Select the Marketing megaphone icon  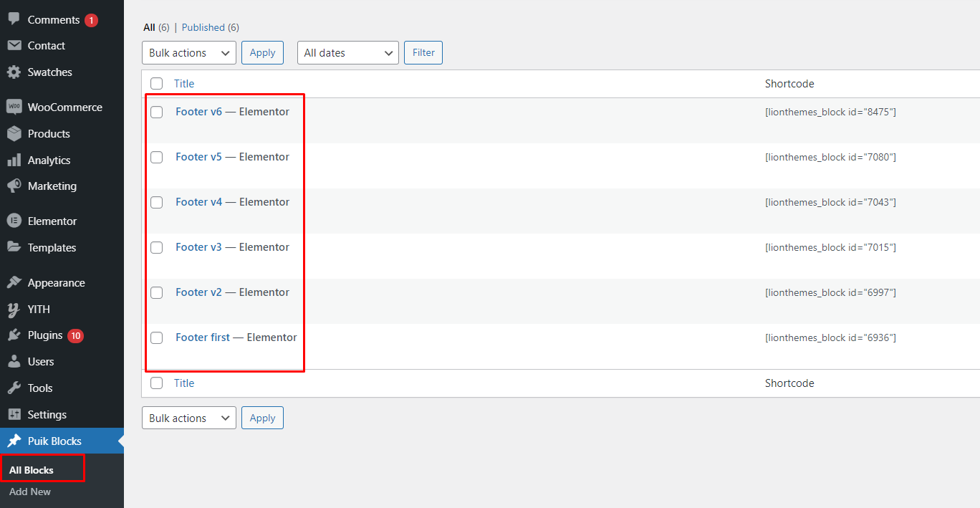(x=14, y=186)
